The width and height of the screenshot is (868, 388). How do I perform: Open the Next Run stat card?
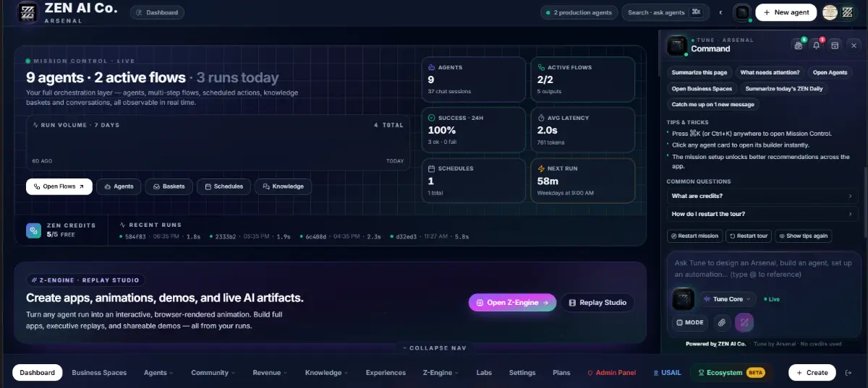(582, 181)
